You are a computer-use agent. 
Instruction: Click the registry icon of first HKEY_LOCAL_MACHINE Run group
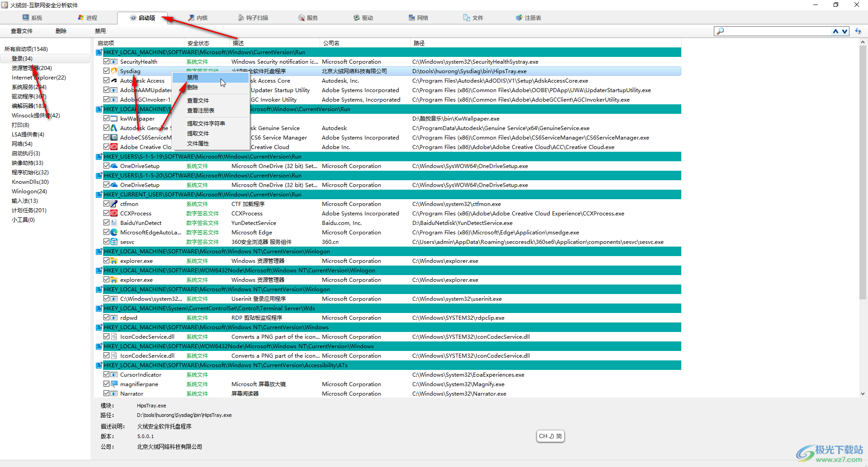click(x=99, y=52)
